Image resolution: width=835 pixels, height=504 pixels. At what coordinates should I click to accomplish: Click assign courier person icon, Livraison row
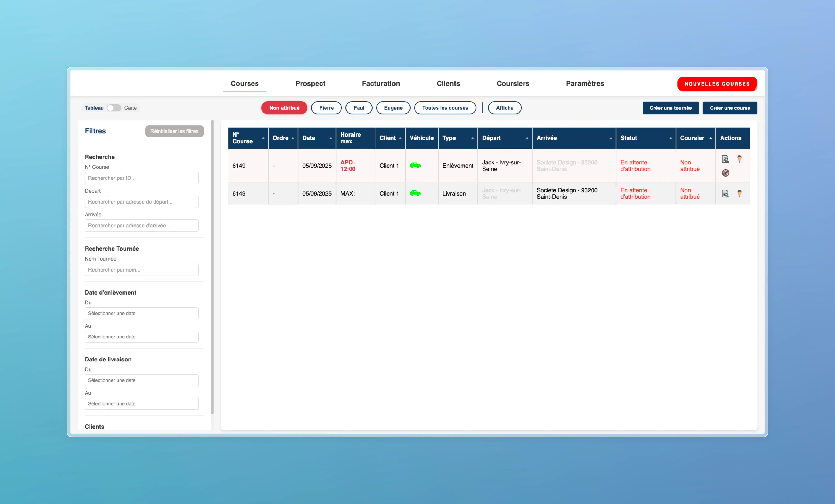pyautogui.click(x=739, y=193)
